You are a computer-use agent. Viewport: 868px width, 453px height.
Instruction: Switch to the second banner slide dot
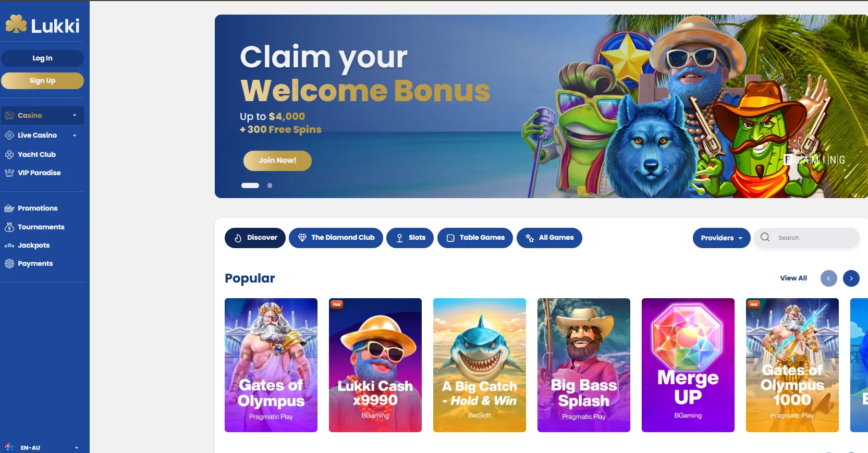(270, 185)
